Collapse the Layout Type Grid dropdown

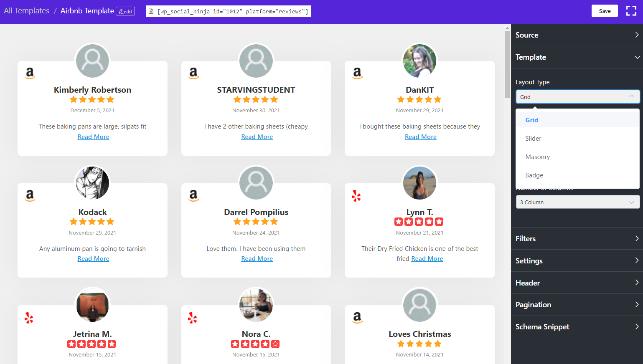(x=577, y=97)
